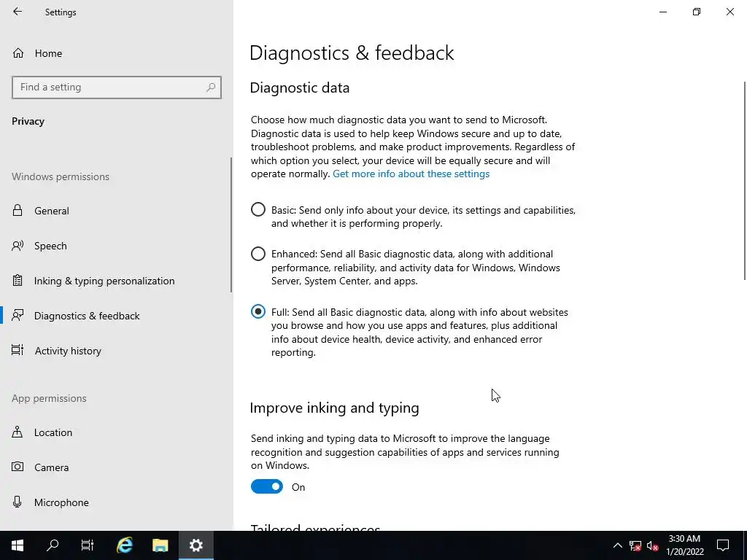
Task: Click the muted volume tray icon
Action: [x=653, y=545]
